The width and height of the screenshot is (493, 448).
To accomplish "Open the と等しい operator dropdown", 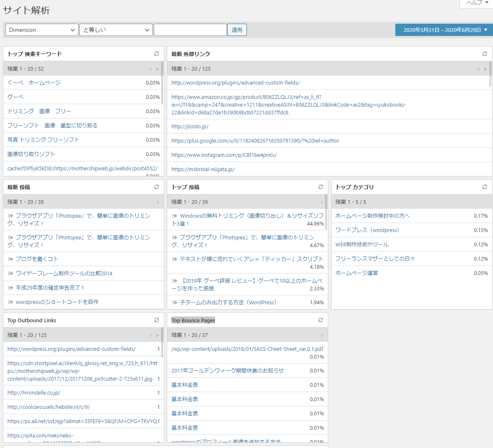I will 116,30.
